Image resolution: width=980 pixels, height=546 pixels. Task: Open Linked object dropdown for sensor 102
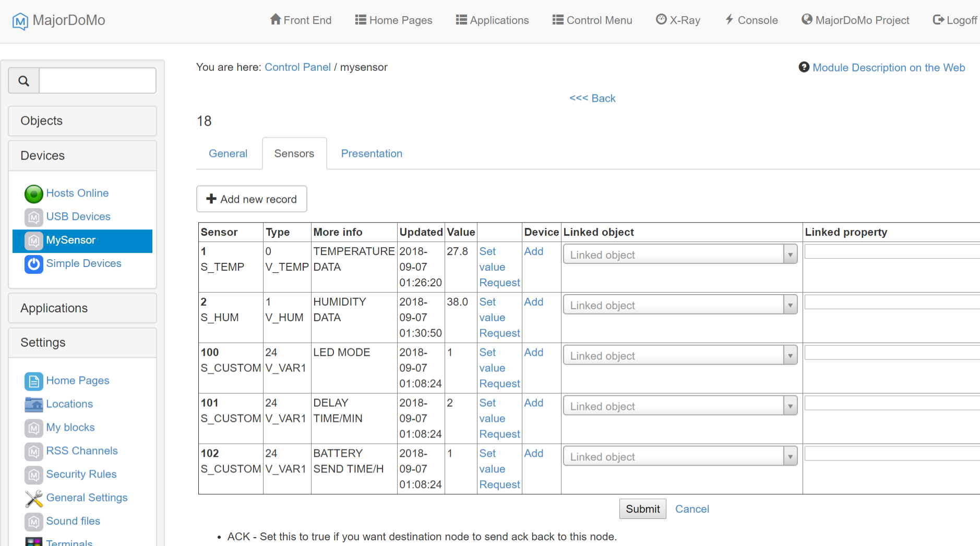pyautogui.click(x=680, y=457)
